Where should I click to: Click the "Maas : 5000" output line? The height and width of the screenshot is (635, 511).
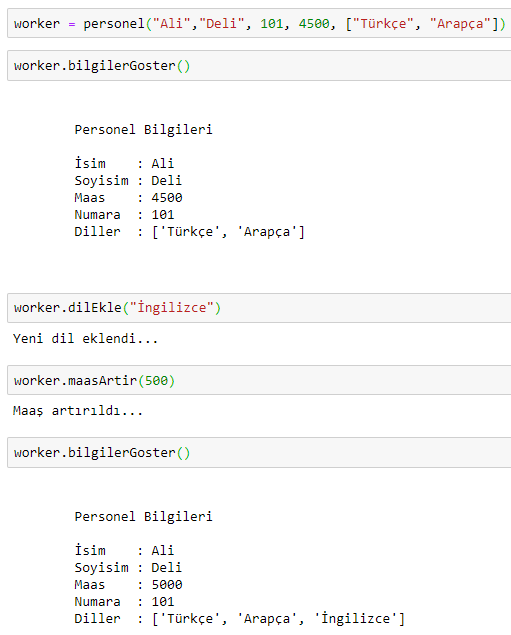[128, 584]
